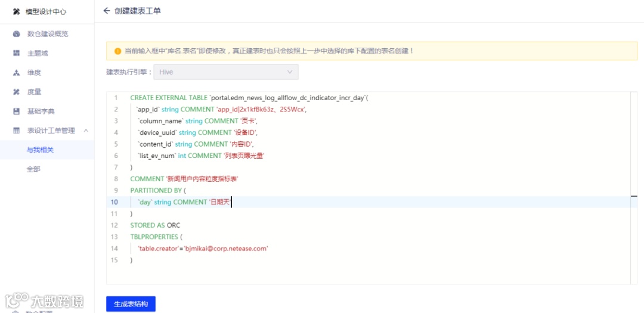This screenshot has height=313, width=644.
Task: Click the `column_name` line with comment 页卡
Action: pyautogui.click(x=198, y=121)
